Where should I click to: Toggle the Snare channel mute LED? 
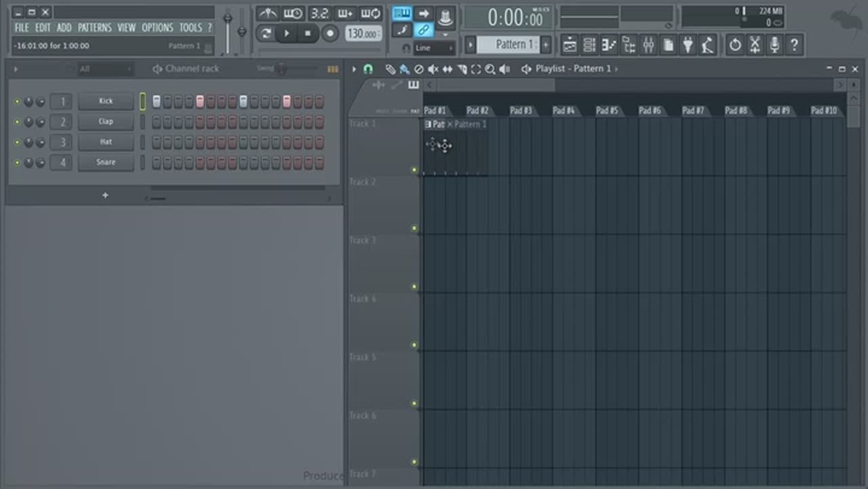click(17, 163)
